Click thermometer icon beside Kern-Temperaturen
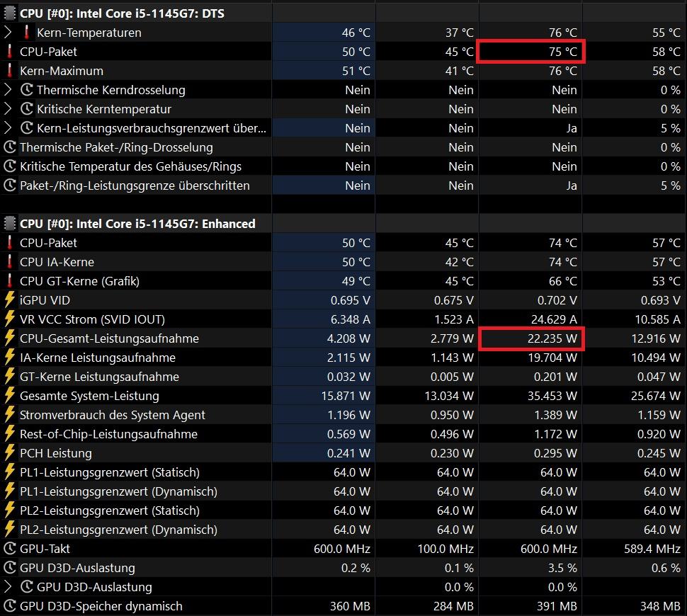The image size is (687, 616). click(27, 33)
